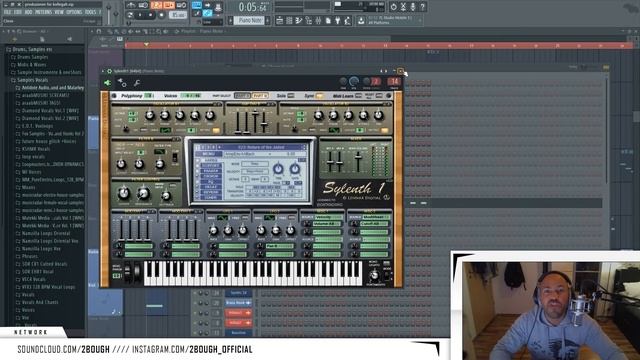Click the channel rack grid icon in toolbar
Image resolution: width=640 pixels, height=360 pixels.
coord(289,20)
